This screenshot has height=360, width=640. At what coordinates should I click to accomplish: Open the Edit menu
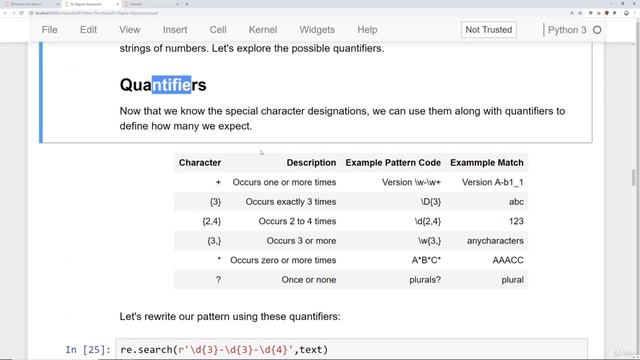(88, 30)
